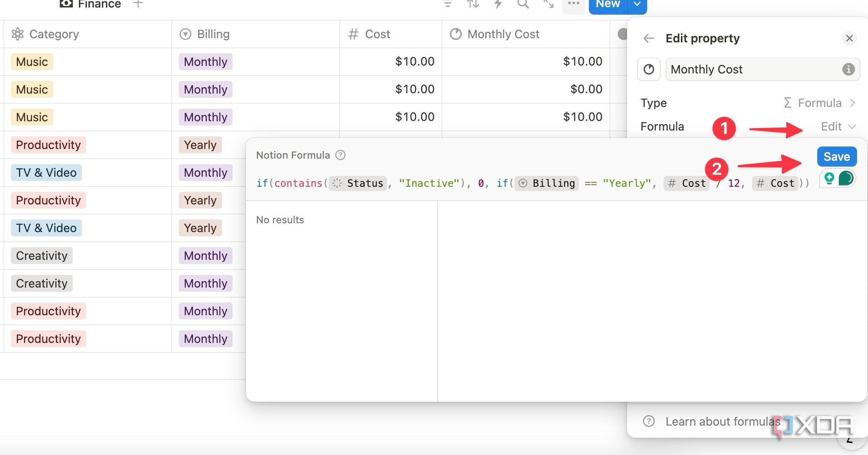Open the Category column menu

coord(54,34)
